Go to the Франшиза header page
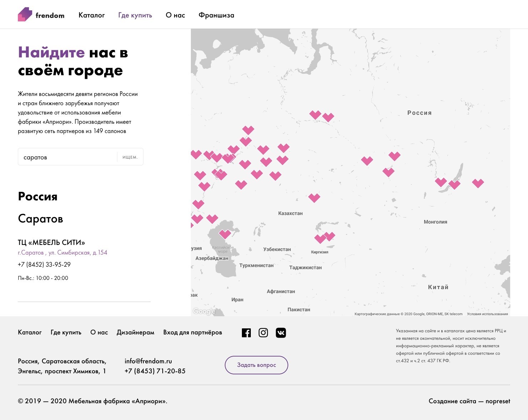Image resolution: width=528 pixels, height=420 pixels. 216,15
